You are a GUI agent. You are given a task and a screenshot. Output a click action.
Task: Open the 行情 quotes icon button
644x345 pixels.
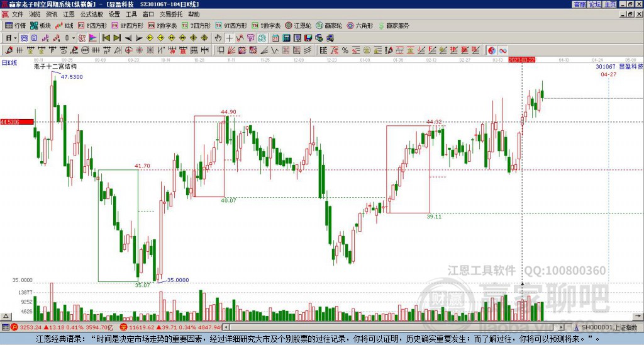coord(15,25)
